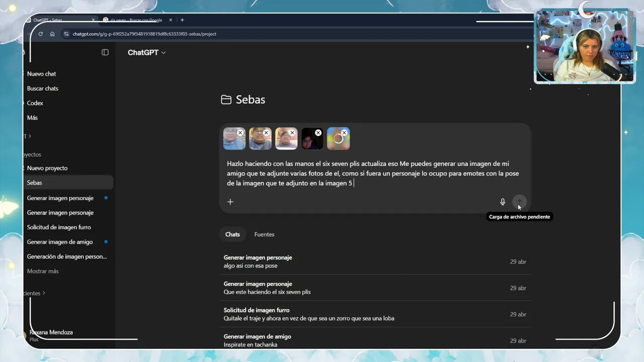Create a Nuevo proyecto
Viewport: 644px width, 362px height.
[x=47, y=168]
